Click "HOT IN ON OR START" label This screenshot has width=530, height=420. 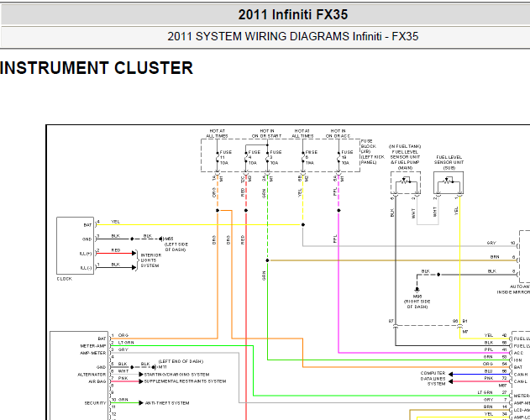click(267, 134)
